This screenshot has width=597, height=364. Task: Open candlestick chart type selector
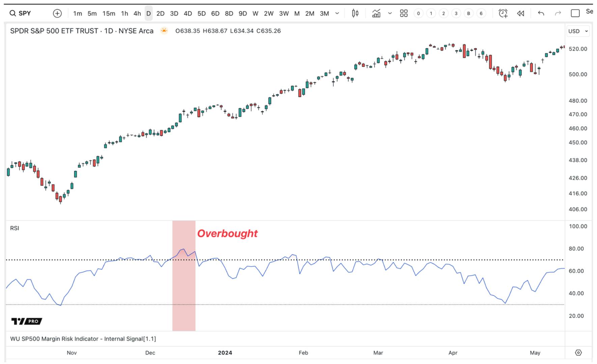point(355,13)
